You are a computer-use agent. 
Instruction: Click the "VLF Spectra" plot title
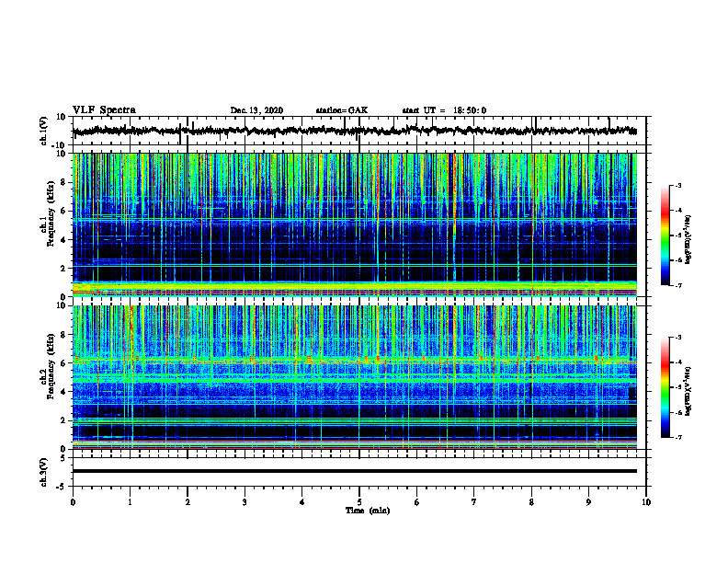coord(104,110)
